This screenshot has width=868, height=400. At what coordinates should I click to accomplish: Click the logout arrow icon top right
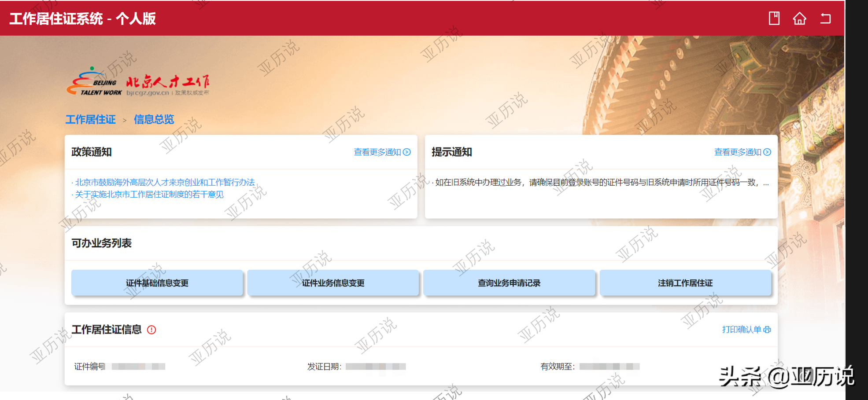click(x=826, y=18)
